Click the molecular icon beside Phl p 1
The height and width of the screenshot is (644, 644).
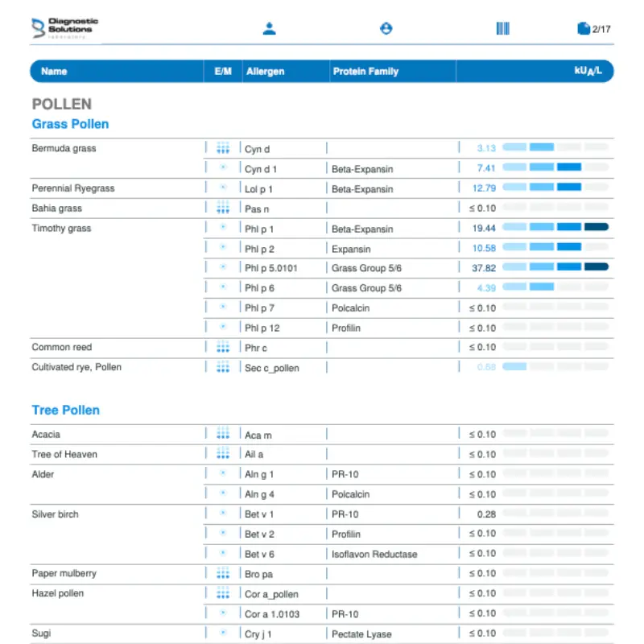point(223,228)
